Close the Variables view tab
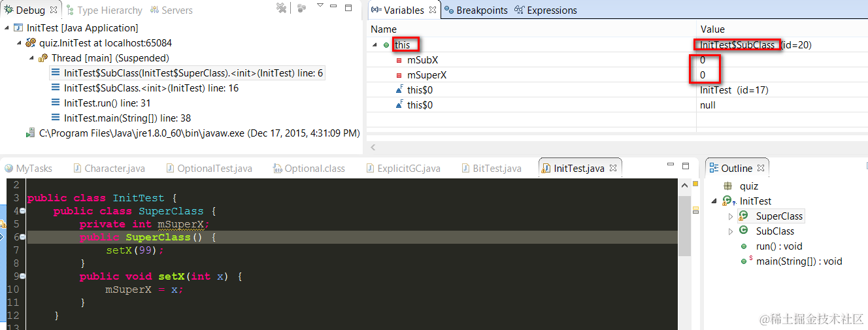The width and height of the screenshot is (868, 330). (433, 10)
